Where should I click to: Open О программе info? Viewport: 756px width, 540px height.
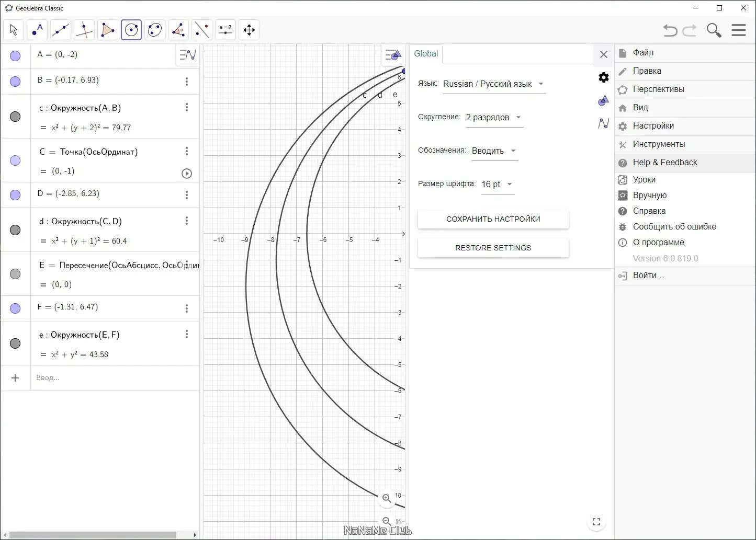coord(685,243)
